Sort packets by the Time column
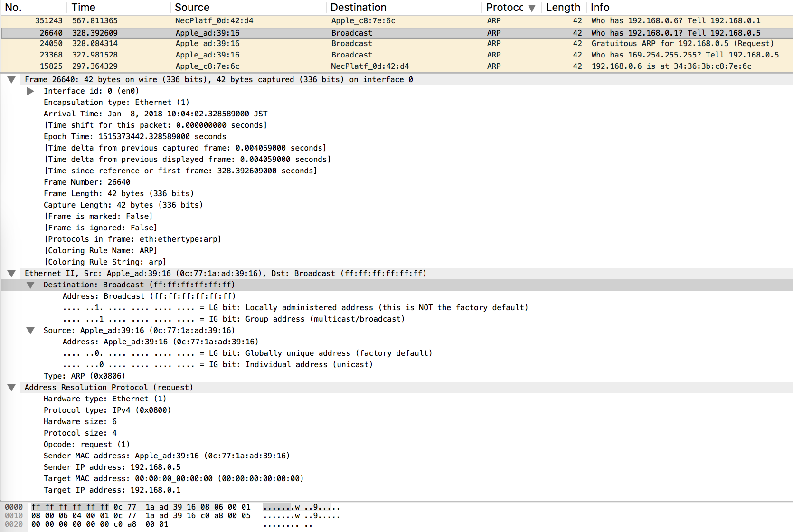 (83, 7)
